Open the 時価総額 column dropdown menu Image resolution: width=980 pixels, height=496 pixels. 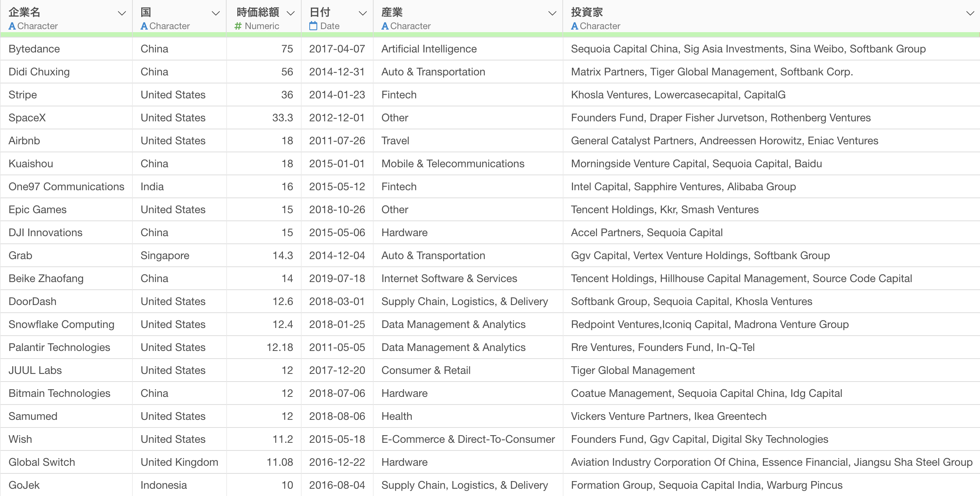coord(291,13)
